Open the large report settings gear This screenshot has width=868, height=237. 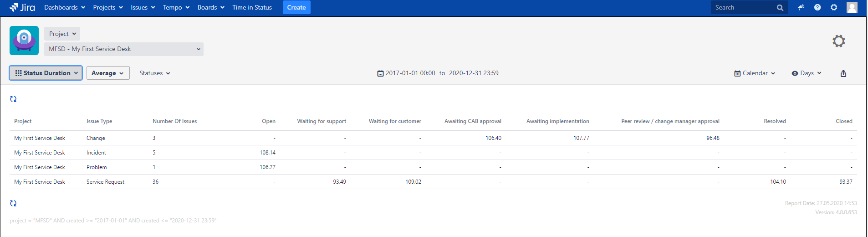point(838,41)
